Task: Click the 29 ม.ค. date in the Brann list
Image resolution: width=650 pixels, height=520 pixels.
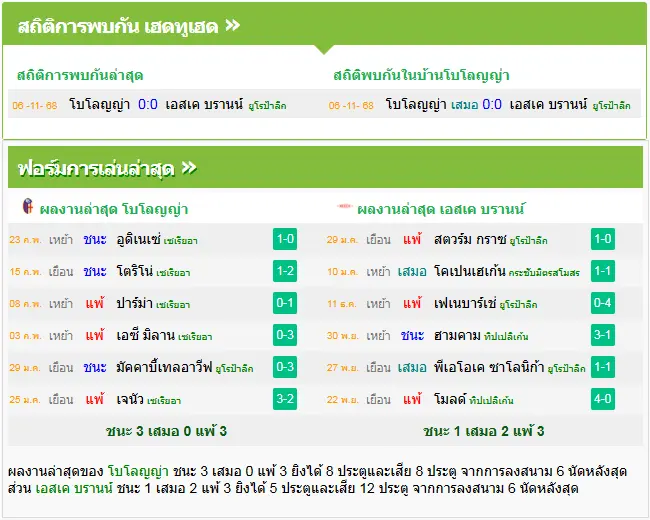Action: (x=342, y=240)
